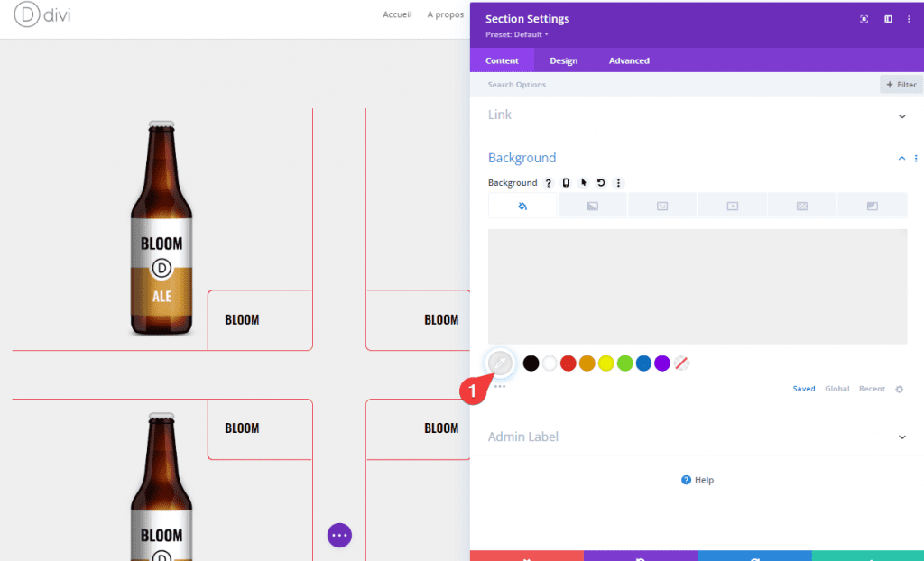This screenshot has height=561, width=924.
Task: Switch to the Design tab
Action: 563,60
